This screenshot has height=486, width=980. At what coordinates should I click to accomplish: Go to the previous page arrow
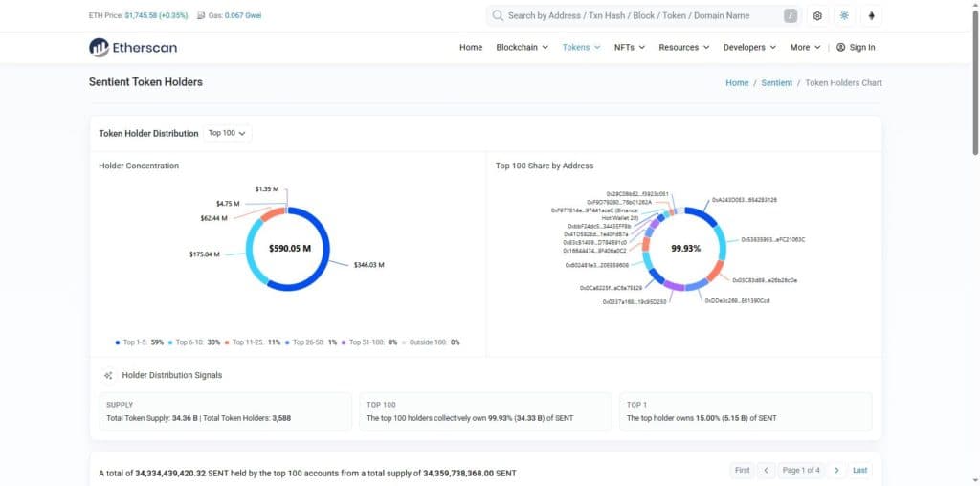coord(766,471)
